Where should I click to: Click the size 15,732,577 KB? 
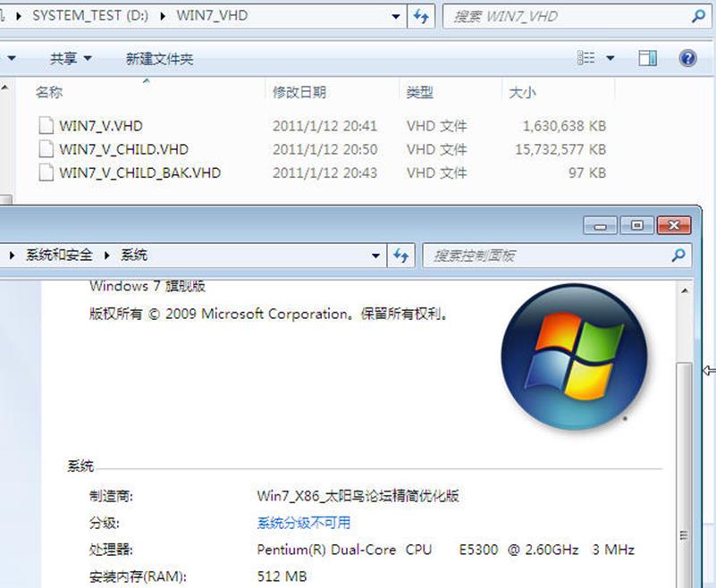tap(560, 150)
